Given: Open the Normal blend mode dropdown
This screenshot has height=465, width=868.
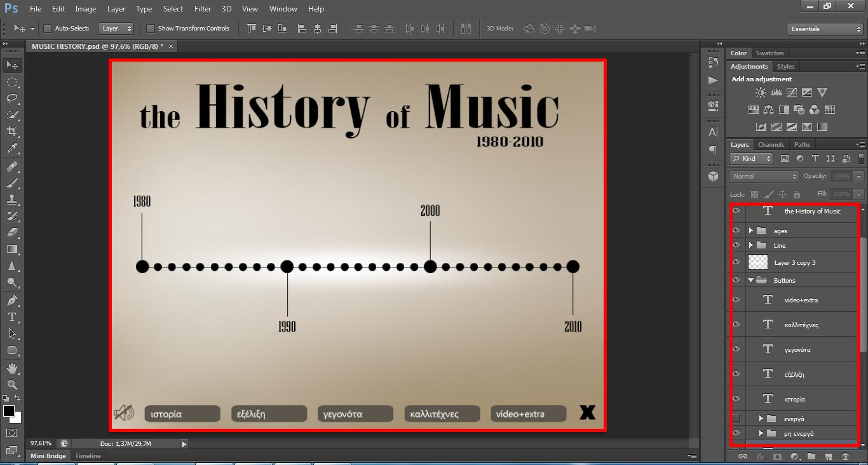Looking at the screenshot, I should tap(764, 176).
